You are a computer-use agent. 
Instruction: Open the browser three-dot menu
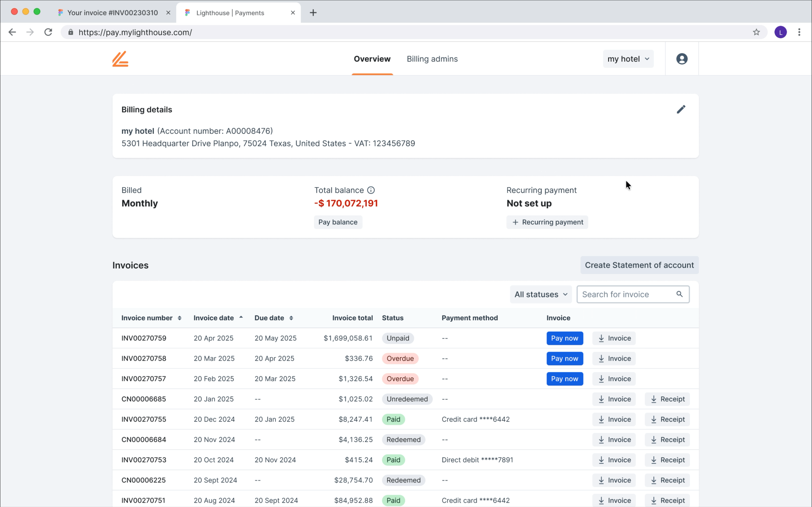(x=799, y=32)
